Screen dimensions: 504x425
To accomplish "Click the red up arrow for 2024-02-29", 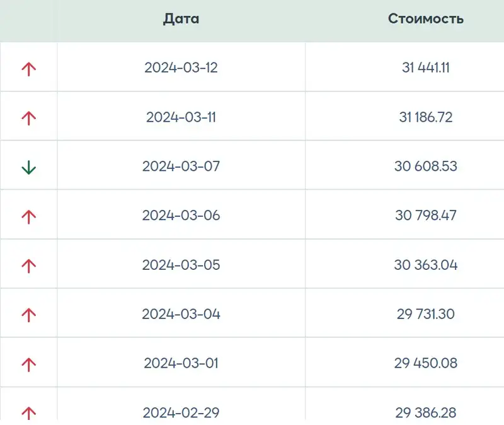I will pos(29,413).
